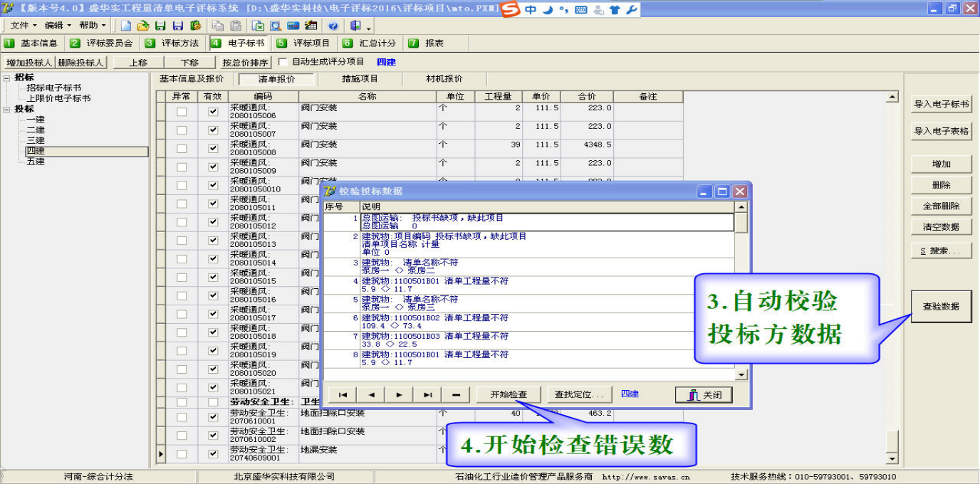Click the minus delete-record button in dialog
The height and width of the screenshot is (484, 980).
(x=456, y=394)
